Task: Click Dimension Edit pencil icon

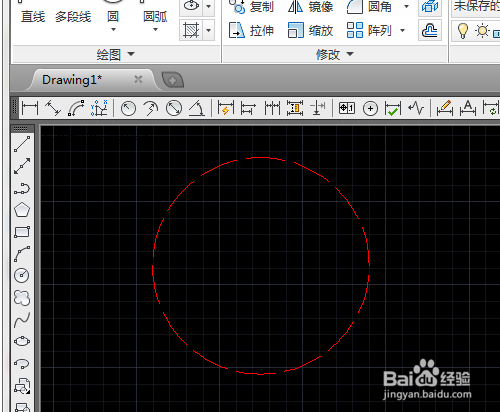Action: point(444,108)
